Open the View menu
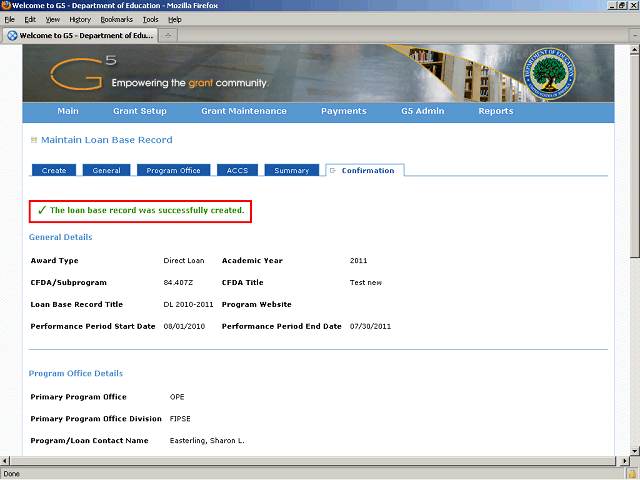The height and width of the screenshot is (480, 640). point(53,20)
